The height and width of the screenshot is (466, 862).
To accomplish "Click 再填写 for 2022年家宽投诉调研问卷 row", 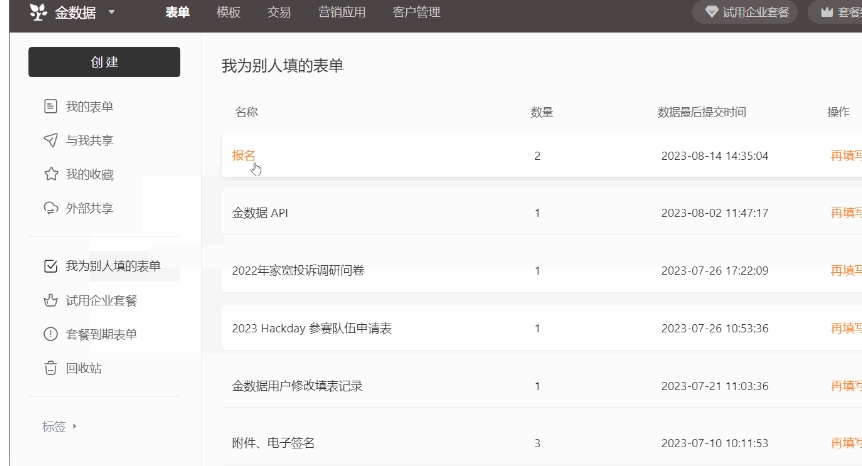I will click(x=846, y=270).
